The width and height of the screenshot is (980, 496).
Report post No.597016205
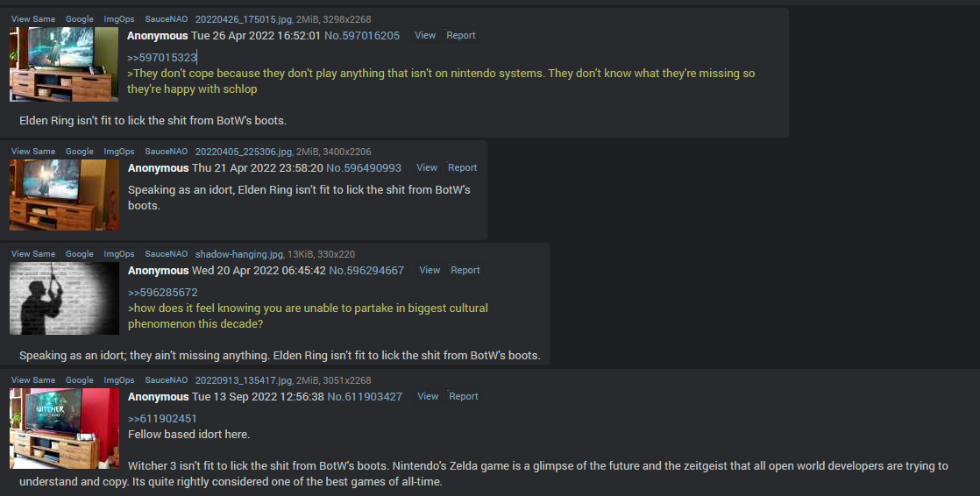(460, 36)
